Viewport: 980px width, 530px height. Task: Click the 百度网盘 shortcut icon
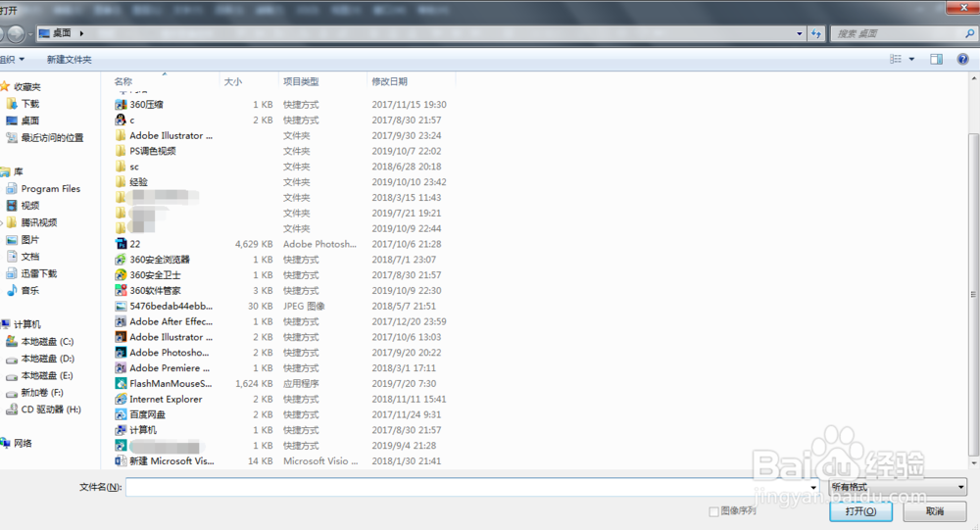(x=121, y=414)
